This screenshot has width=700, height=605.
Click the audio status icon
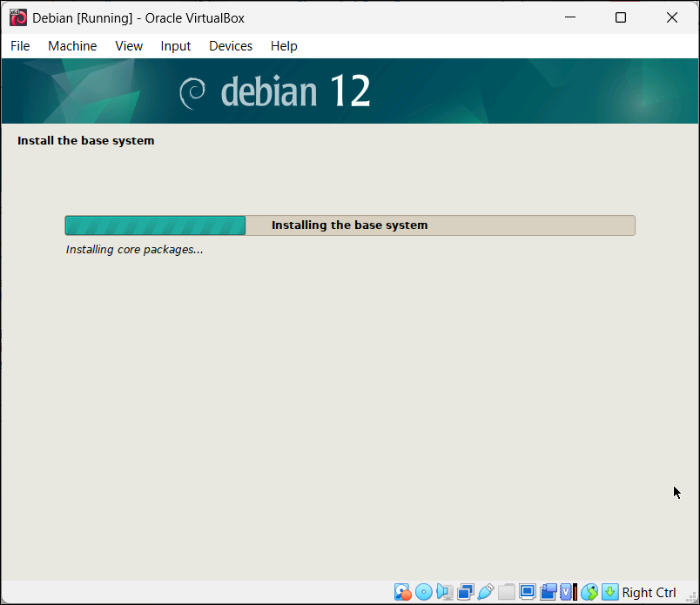tap(444, 593)
